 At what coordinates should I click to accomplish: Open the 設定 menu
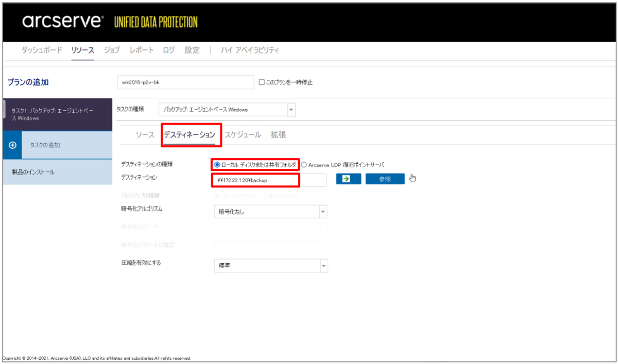click(x=192, y=50)
